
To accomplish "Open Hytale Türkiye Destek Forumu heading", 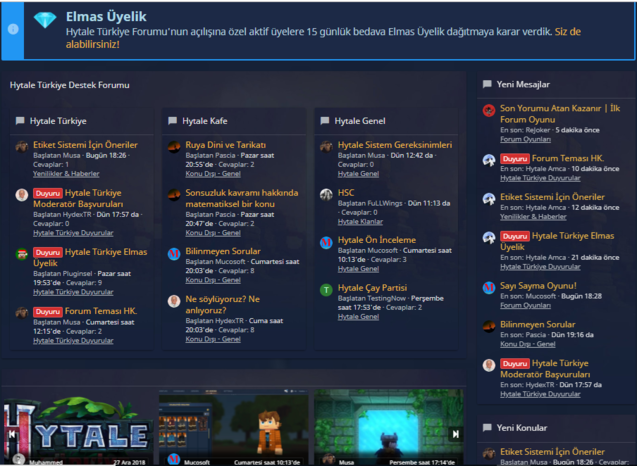I will click(x=69, y=85).
